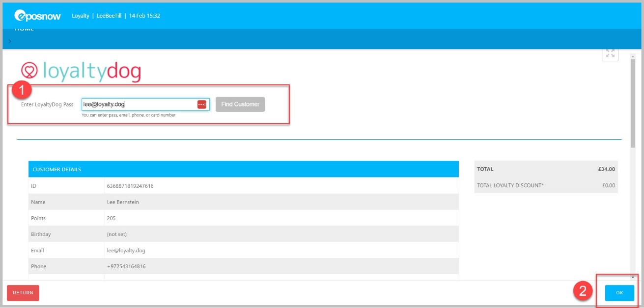Screen dimensions: 644x308
Task: Click the Find Customer button
Action: tap(240, 104)
